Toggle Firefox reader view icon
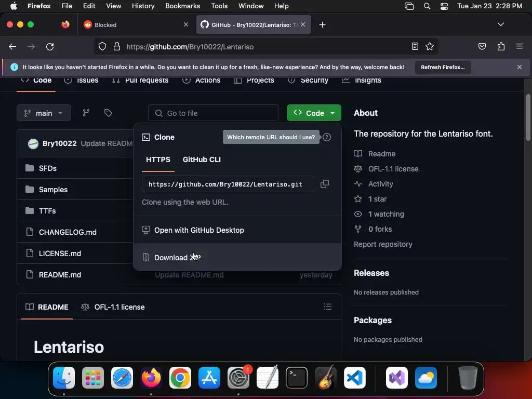532x399 pixels. point(415,46)
